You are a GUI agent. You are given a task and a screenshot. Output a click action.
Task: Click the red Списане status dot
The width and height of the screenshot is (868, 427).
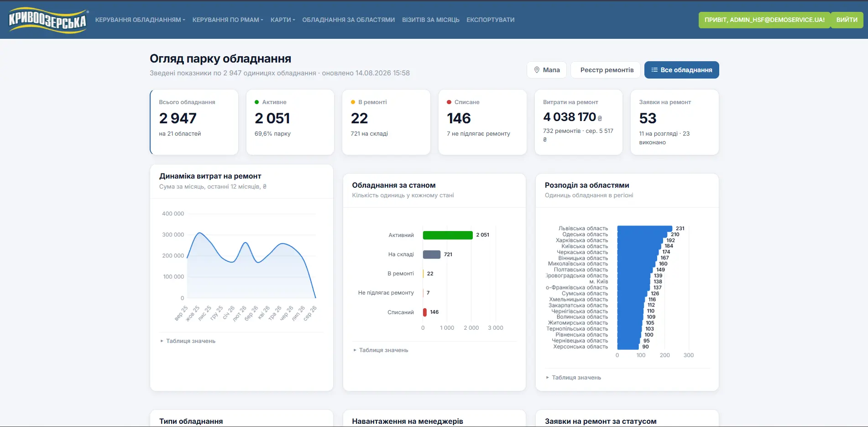449,102
